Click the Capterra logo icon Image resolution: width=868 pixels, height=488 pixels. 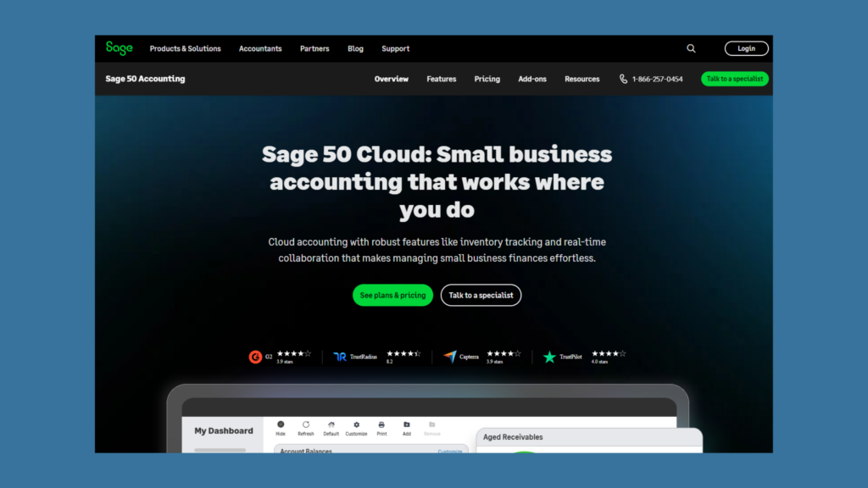click(x=449, y=357)
